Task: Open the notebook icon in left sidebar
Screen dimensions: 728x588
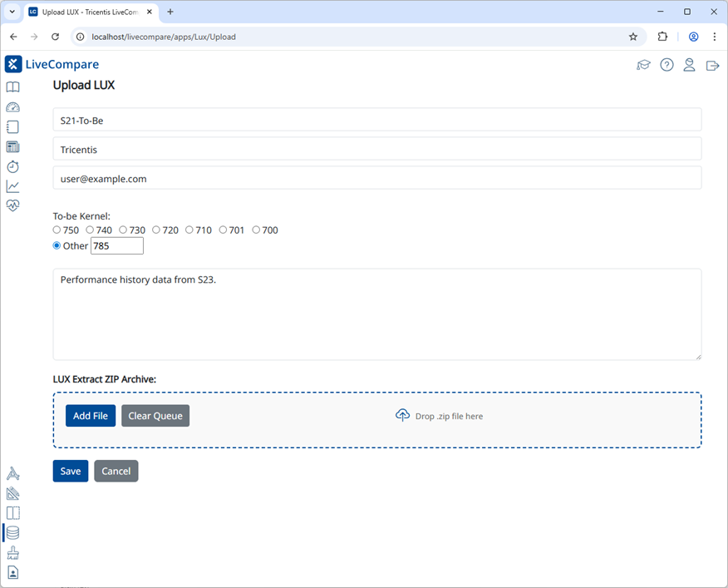Action: point(12,126)
